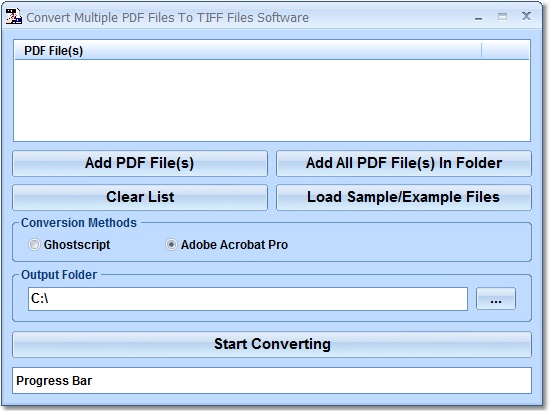Image resolution: width=550 pixels, height=413 pixels.
Task: Click the Add PDF File(s) button
Action: tap(140, 163)
